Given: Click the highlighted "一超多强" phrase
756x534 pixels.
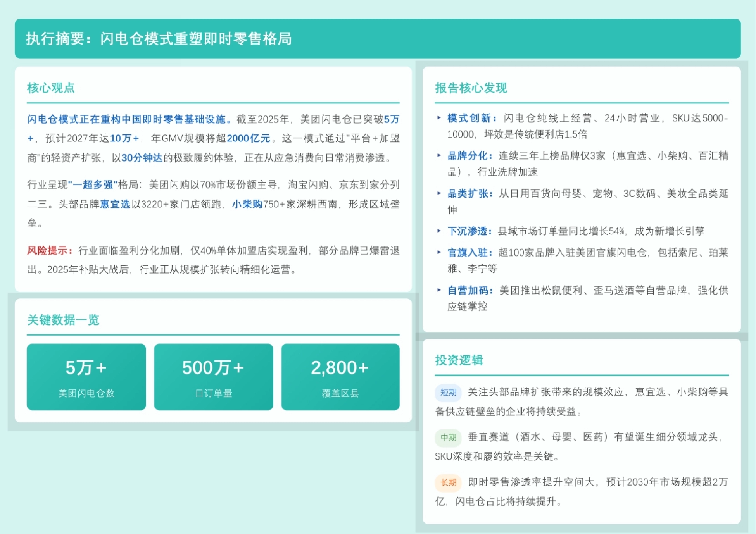Looking at the screenshot, I should click(x=93, y=185).
